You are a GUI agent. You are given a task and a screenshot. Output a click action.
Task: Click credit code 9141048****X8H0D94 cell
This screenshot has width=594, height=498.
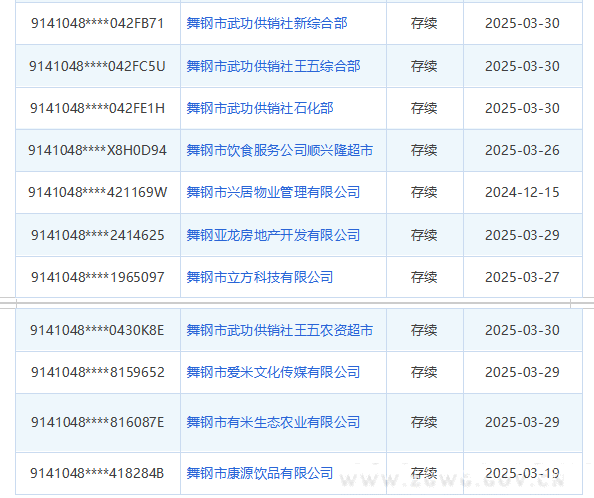coord(98,150)
